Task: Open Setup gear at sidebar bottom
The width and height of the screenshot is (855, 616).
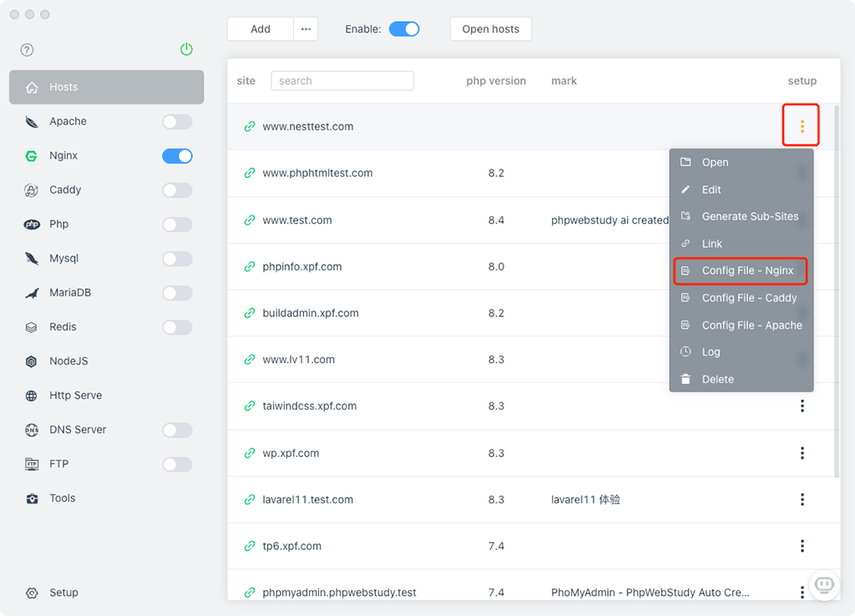Action: [32, 593]
